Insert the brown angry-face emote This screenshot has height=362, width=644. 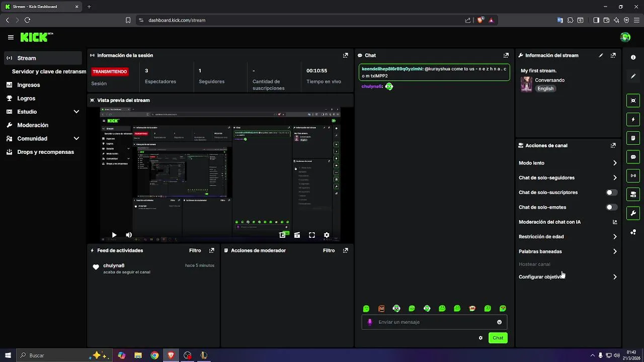[x=381, y=309]
